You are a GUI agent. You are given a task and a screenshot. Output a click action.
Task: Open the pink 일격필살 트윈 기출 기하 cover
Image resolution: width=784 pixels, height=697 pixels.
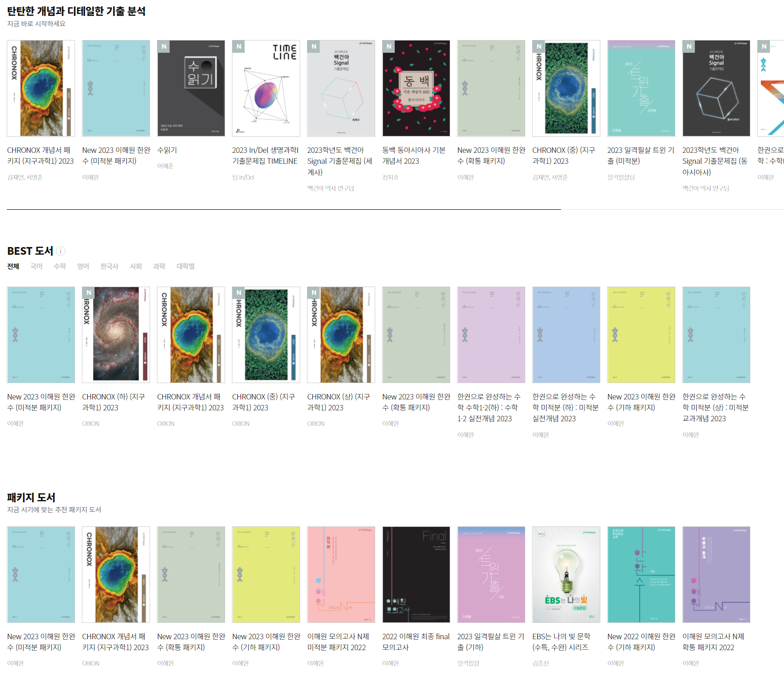pos(491,575)
